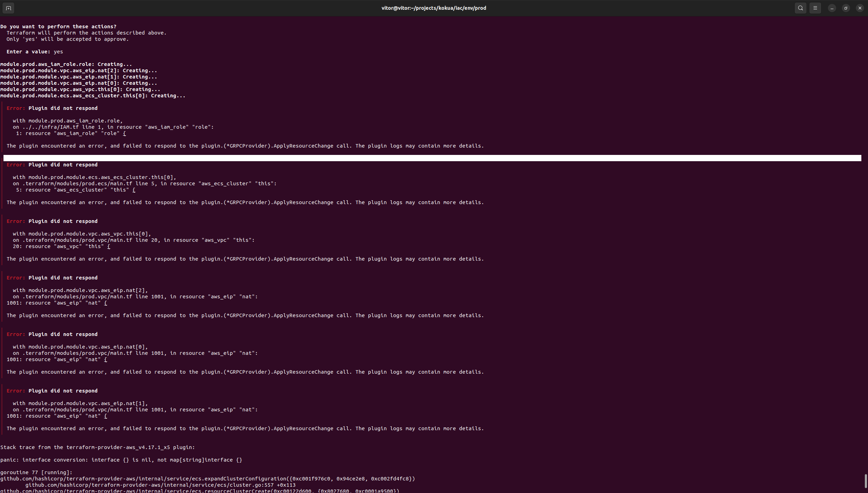The height and width of the screenshot is (493, 868).
Task: Click 'ecs/cluster.go:557 +0x113' line
Action: point(160,485)
